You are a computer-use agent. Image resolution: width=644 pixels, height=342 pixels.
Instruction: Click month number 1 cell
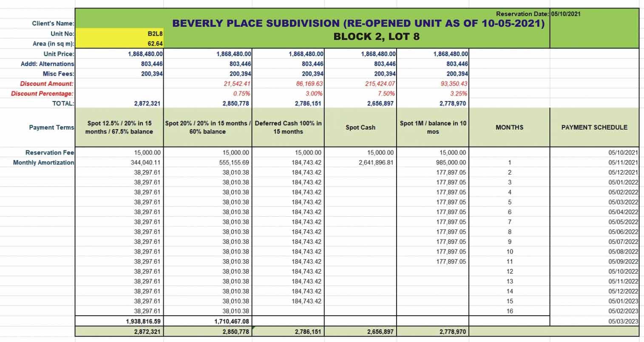pos(509,163)
